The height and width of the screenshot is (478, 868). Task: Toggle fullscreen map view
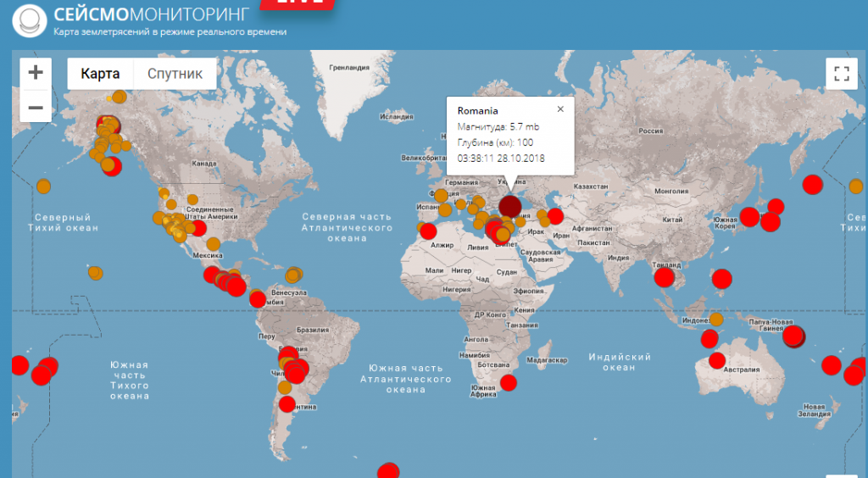[x=842, y=74]
